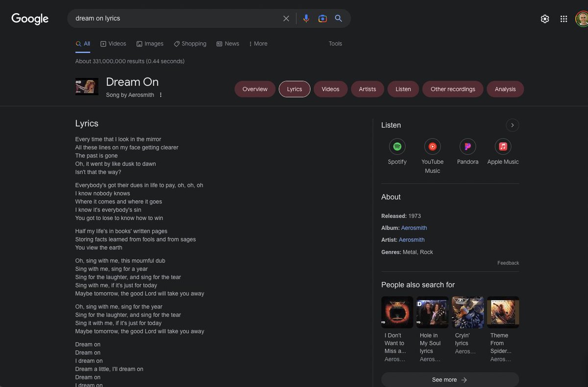Select the Lyrics chip

click(x=294, y=89)
